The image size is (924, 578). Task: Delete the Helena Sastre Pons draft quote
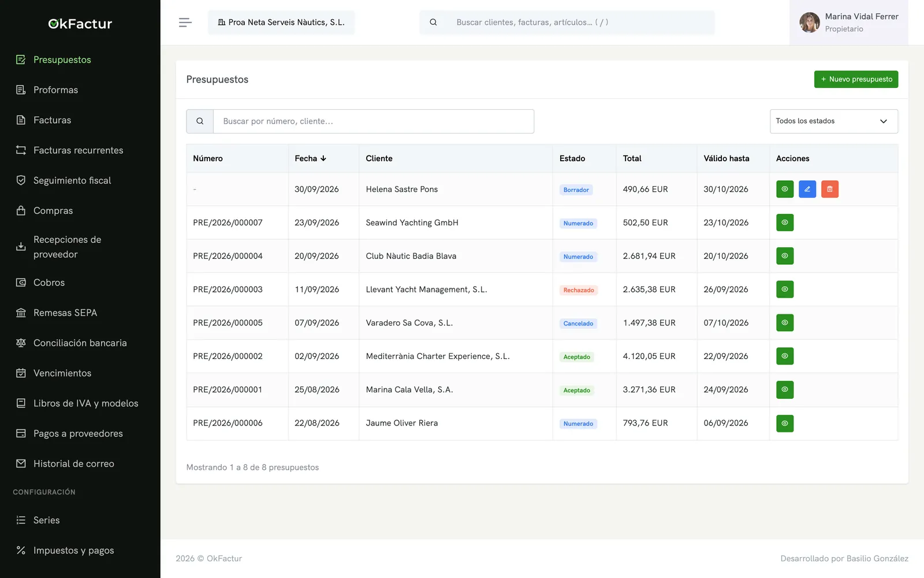tap(830, 189)
